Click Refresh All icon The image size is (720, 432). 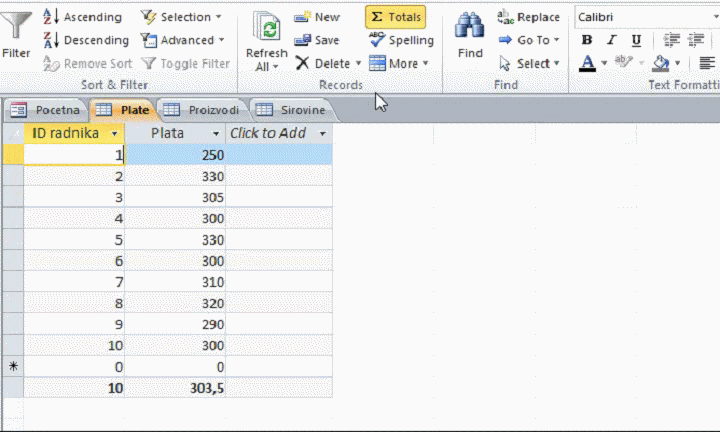[266, 32]
